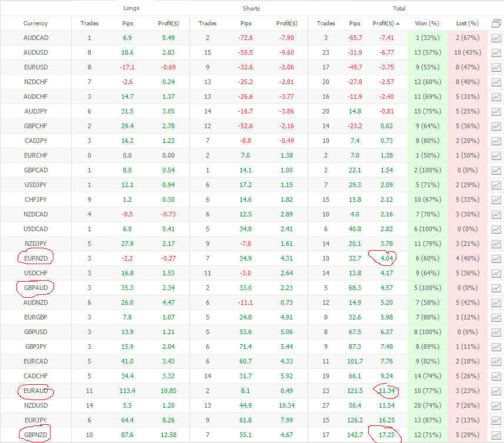Viewport: 504px width, 443px height.
Task: Select the EURNZD currency cell
Action: click(x=36, y=258)
